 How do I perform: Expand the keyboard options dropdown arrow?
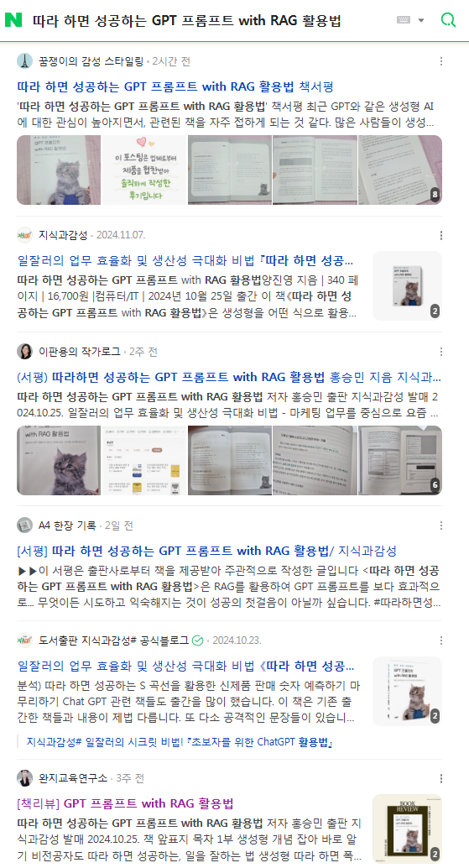(421, 20)
